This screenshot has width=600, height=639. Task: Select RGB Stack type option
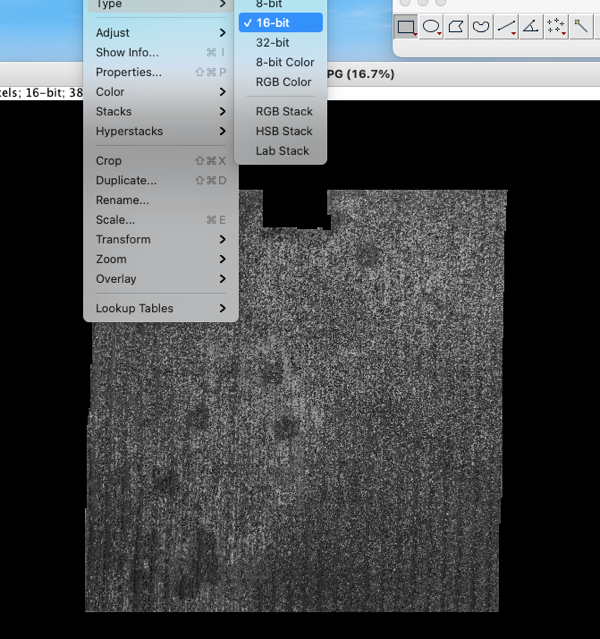tap(284, 112)
